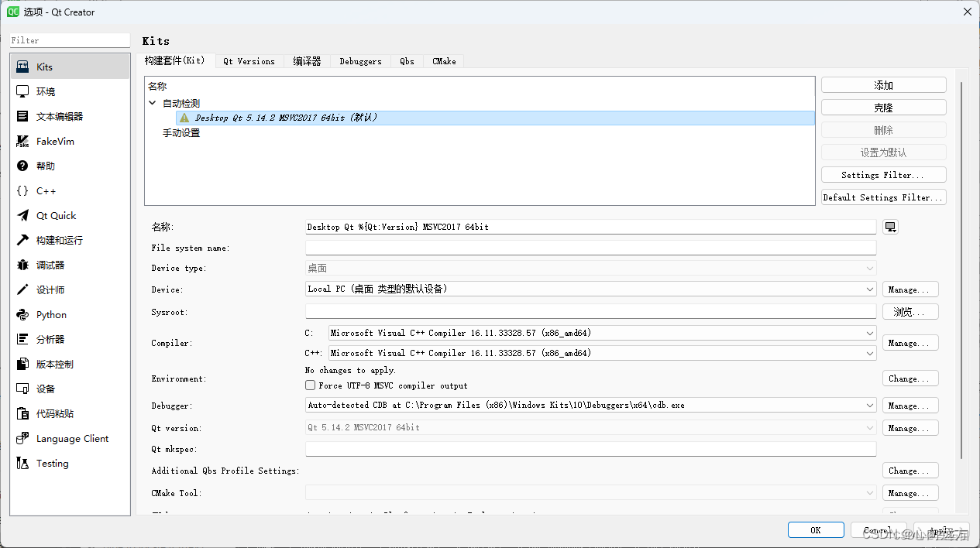Open the CMake Tool dropdown
The height and width of the screenshot is (548, 980).
coord(591,492)
